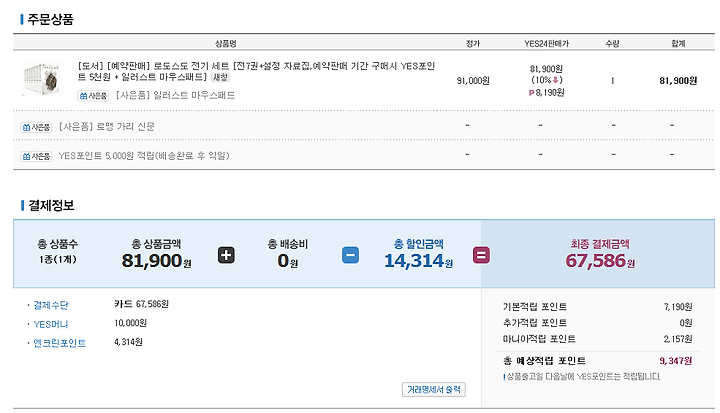Screen dimensions: 720x413
Task: Click 사은품 badge beside 로맹 가리 신문
Action: point(36,127)
